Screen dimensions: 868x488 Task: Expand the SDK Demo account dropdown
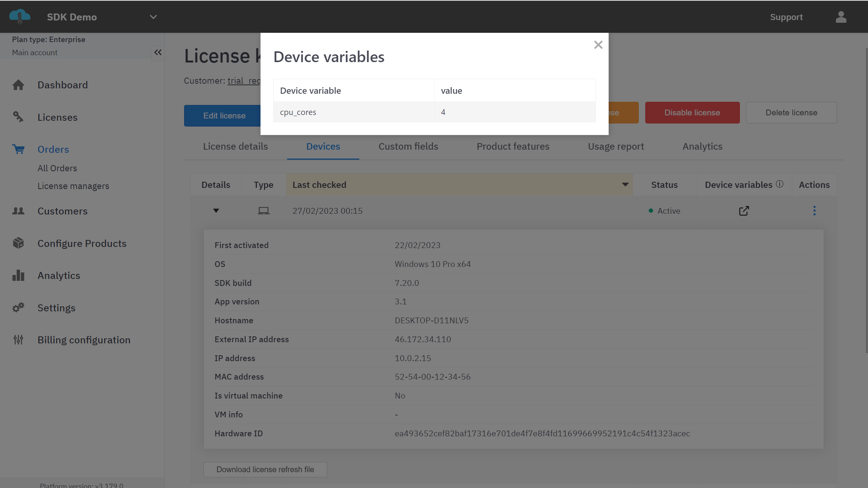point(153,17)
